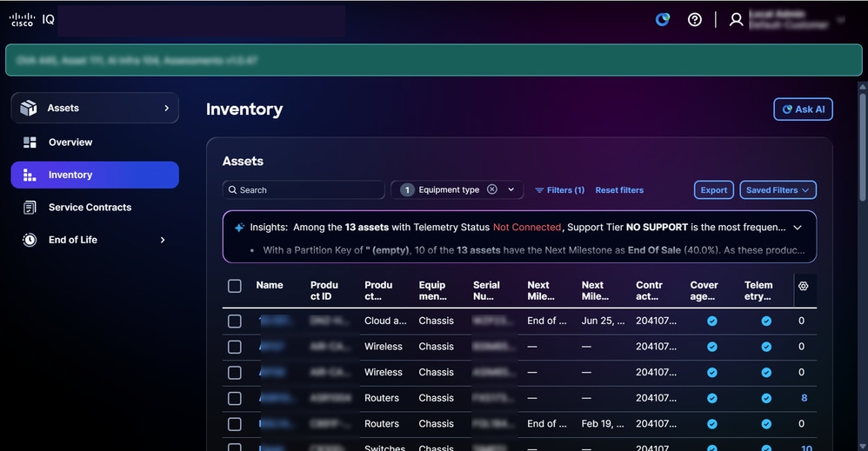Check the first Wireless row checkbox
The image size is (868, 451).
[235, 347]
